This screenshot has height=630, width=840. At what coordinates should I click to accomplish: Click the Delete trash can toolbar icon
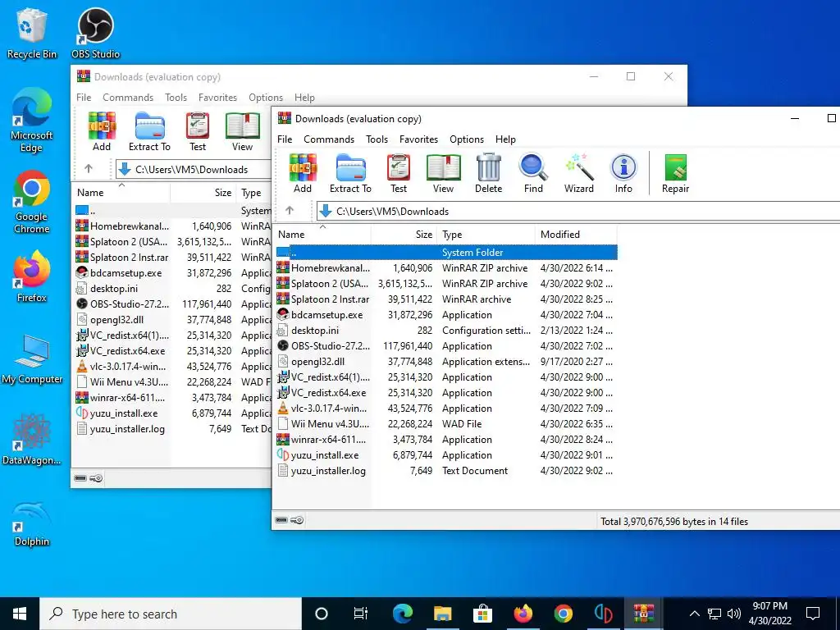pyautogui.click(x=489, y=173)
